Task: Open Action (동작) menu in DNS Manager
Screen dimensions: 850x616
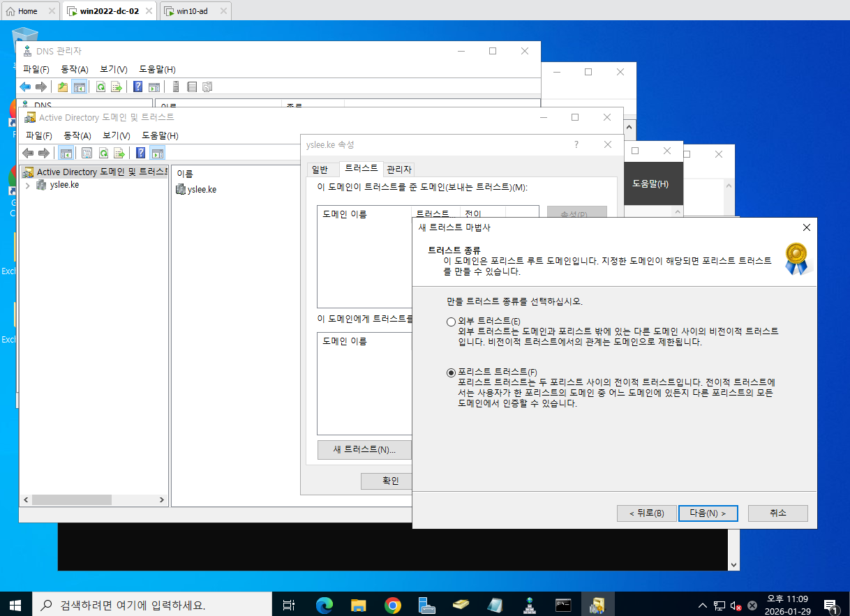Action: (x=75, y=69)
